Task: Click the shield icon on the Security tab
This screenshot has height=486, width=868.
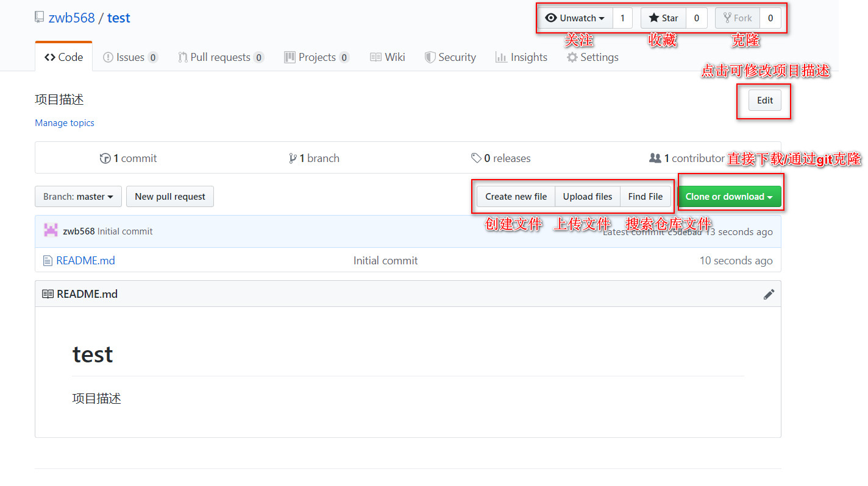Action: (430, 57)
